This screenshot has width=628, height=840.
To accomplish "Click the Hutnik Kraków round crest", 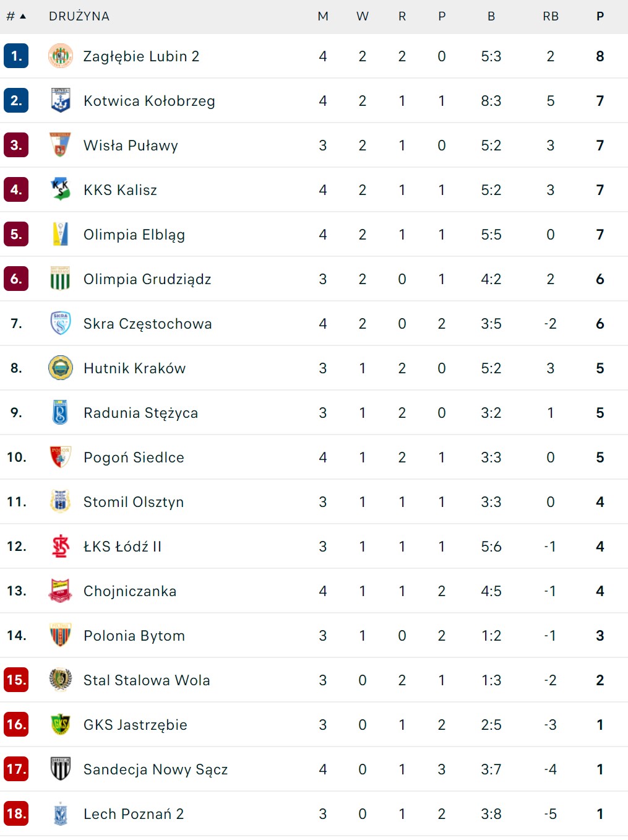I will 60,368.
